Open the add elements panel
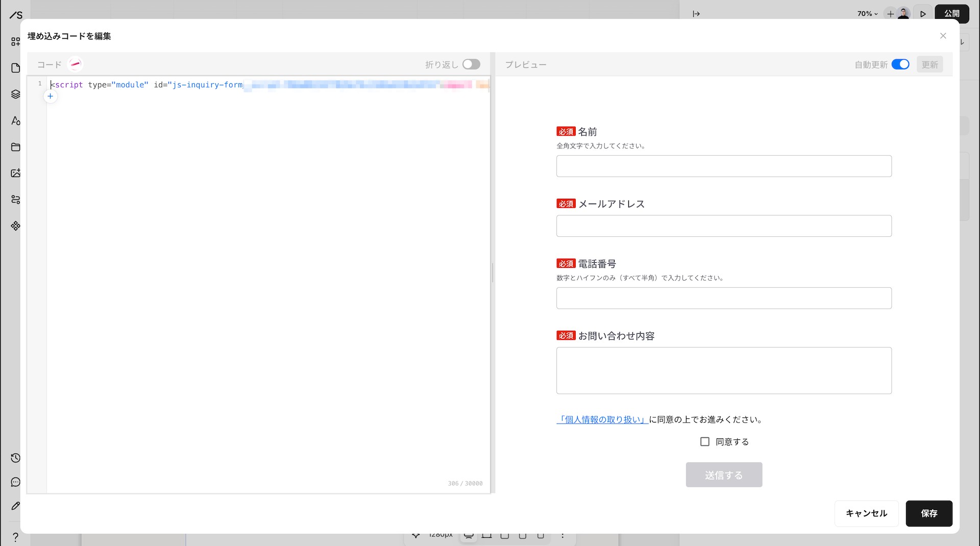The width and height of the screenshot is (980, 546). [x=16, y=42]
